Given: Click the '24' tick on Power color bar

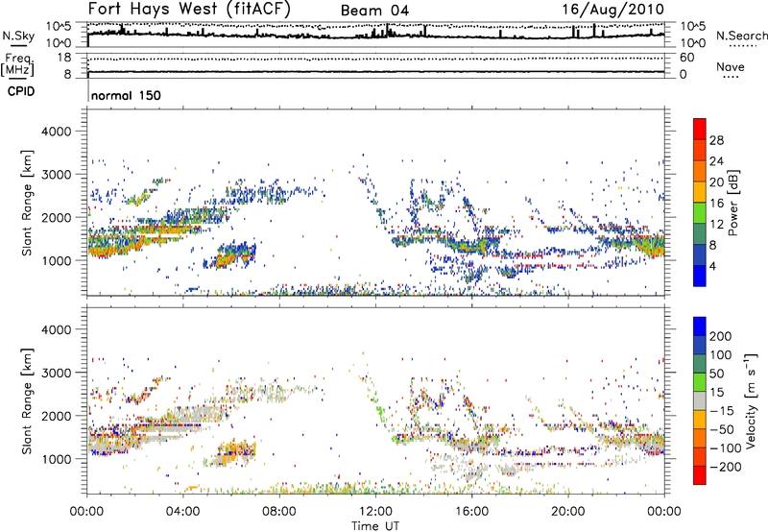Looking at the screenshot, I should [x=716, y=161].
